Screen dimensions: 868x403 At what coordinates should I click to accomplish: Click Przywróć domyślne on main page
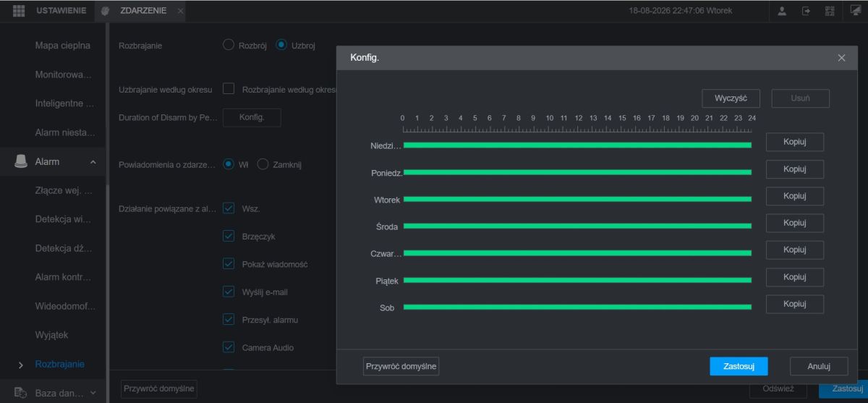point(159,389)
